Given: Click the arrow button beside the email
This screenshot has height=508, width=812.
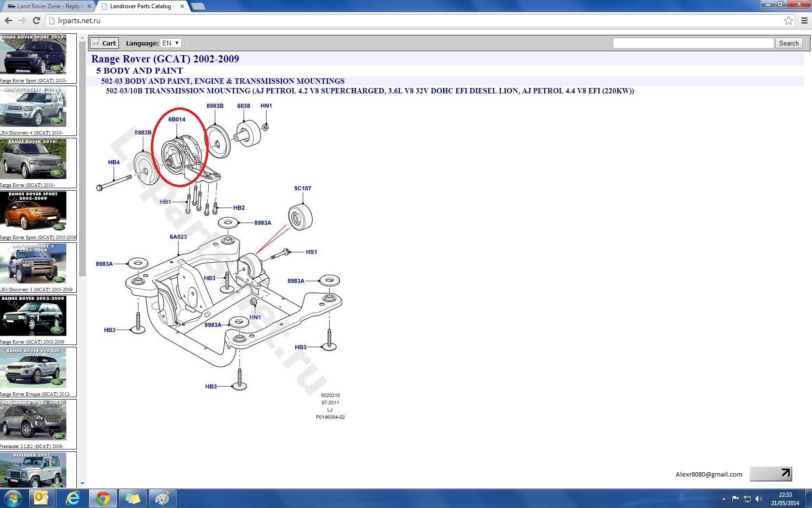Looking at the screenshot, I should 771,474.
